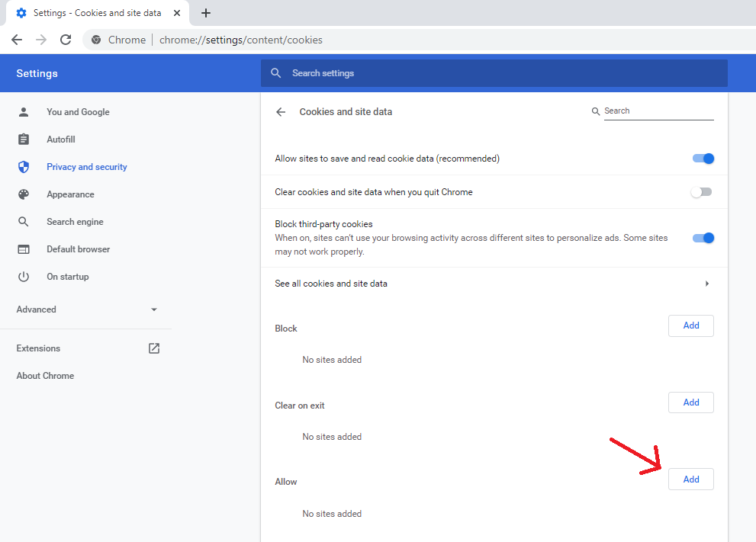This screenshot has height=542, width=756.
Task: Toggle Allow sites to save cookie data
Action: [703, 159]
